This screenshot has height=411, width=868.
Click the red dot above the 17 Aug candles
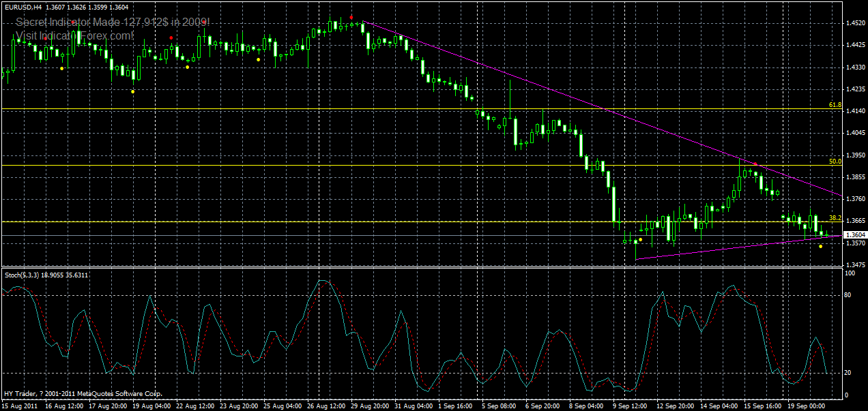[73, 22]
